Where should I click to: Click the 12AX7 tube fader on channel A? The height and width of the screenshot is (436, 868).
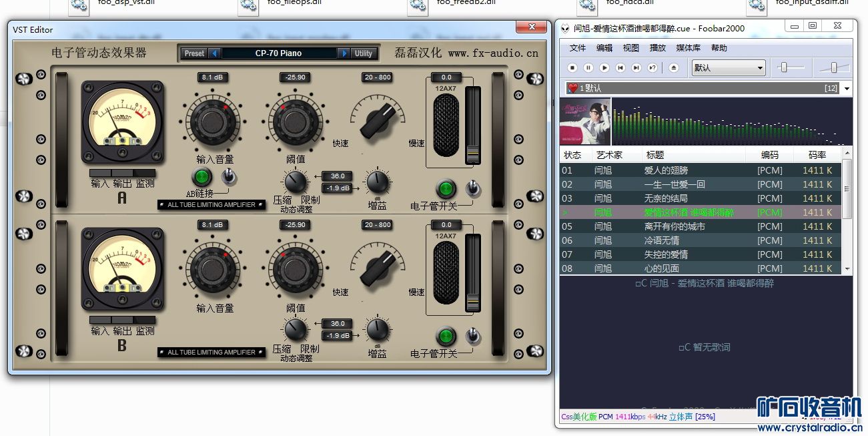473,127
